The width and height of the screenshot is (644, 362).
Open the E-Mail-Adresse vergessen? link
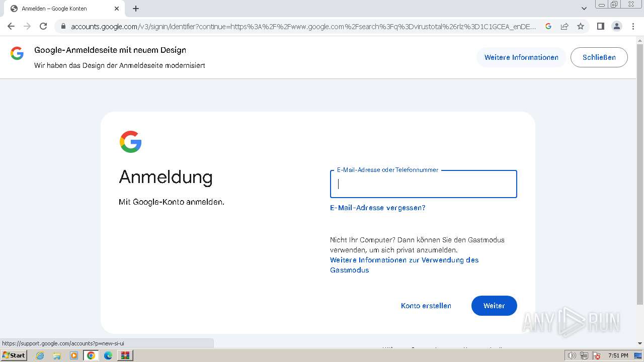pyautogui.click(x=378, y=208)
